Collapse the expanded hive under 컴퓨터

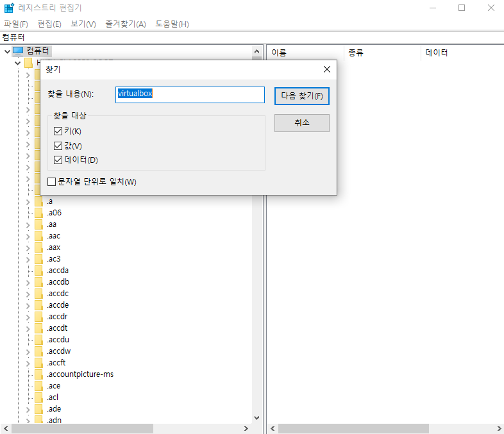(18, 63)
